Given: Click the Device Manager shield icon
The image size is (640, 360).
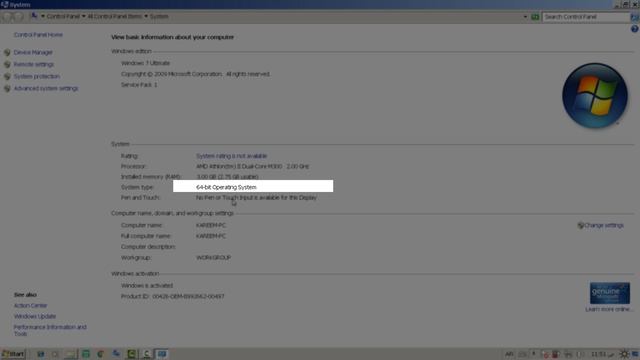Looking at the screenshot, I should coord(7,53).
